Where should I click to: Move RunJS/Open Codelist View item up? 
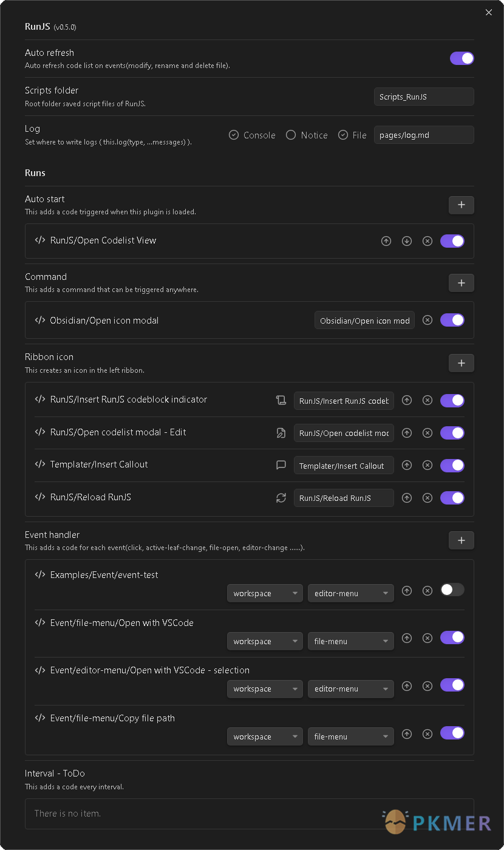[386, 241]
